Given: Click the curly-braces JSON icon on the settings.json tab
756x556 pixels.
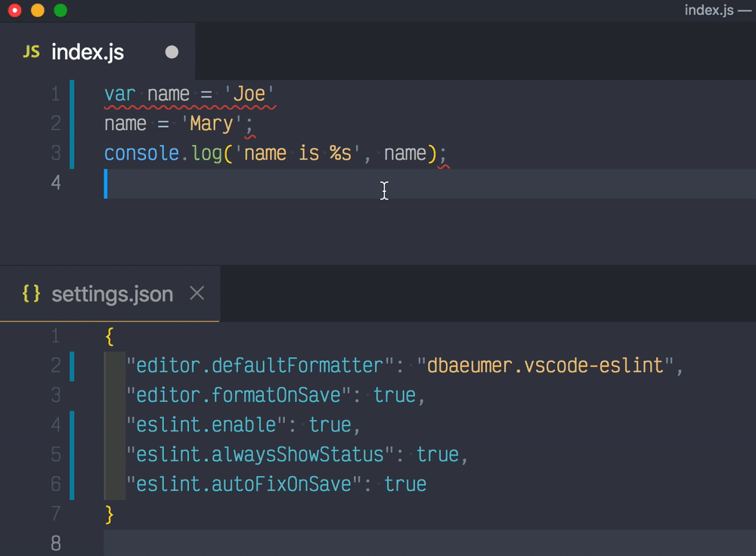Looking at the screenshot, I should pos(31,294).
